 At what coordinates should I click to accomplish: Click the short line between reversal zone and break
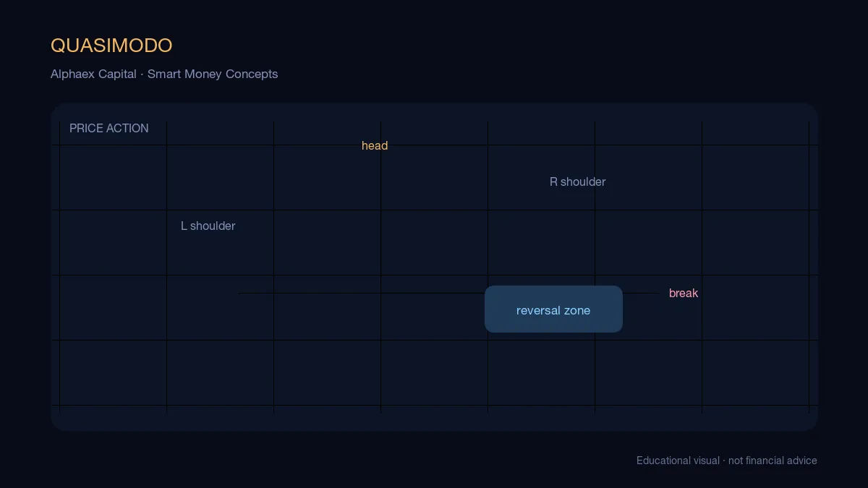point(640,293)
